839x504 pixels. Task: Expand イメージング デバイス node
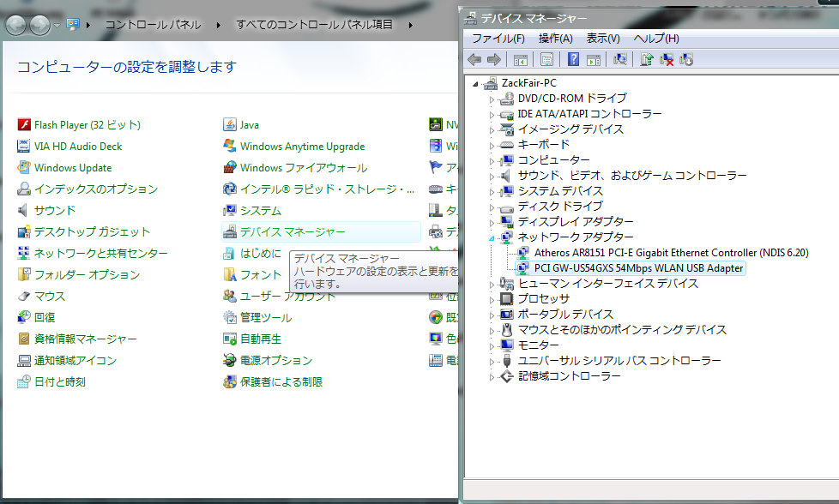(x=492, y=130)
